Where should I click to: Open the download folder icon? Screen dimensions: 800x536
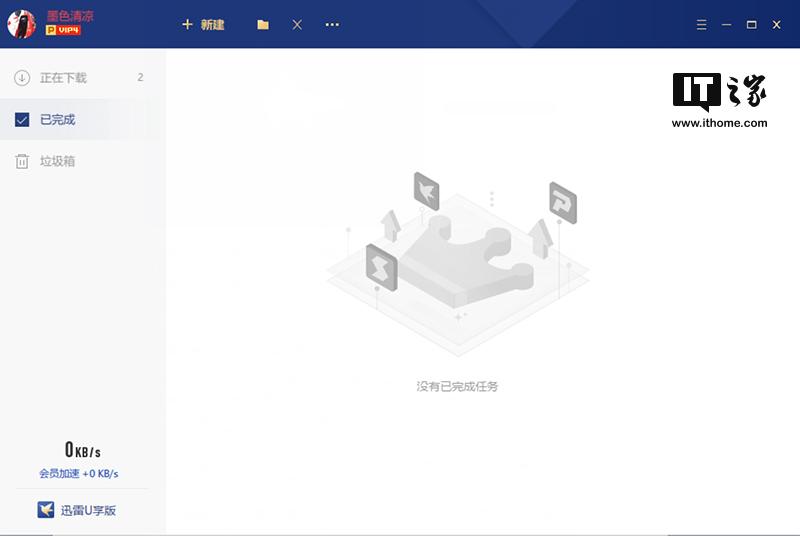263,24
